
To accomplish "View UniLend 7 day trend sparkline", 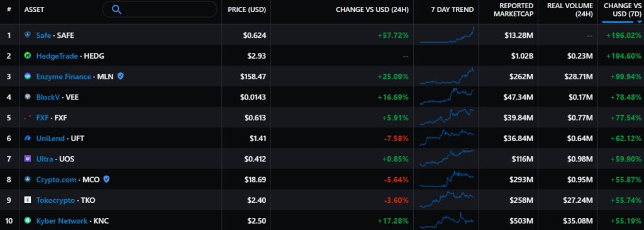I will 447,138.
